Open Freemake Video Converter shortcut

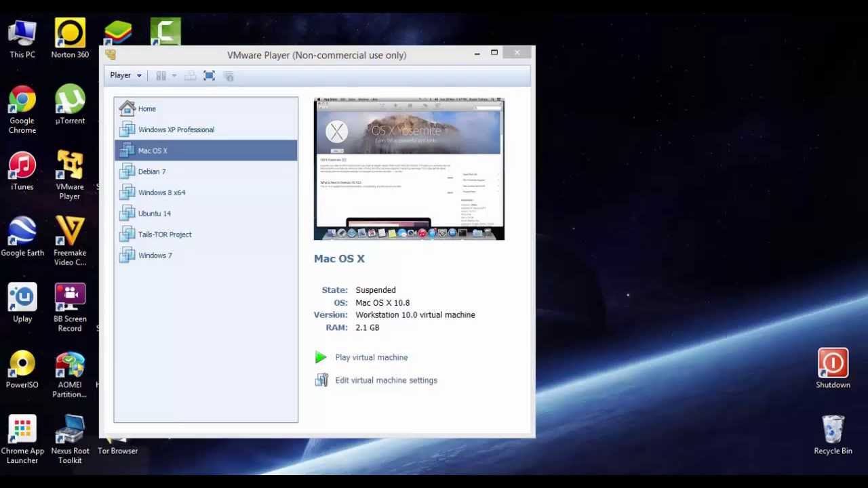point(70,242)
